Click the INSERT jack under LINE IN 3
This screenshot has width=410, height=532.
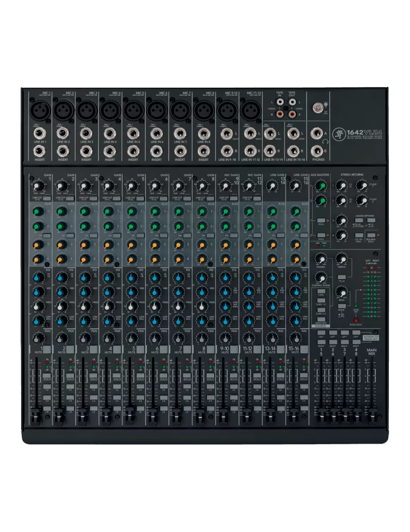click(86, 151)
